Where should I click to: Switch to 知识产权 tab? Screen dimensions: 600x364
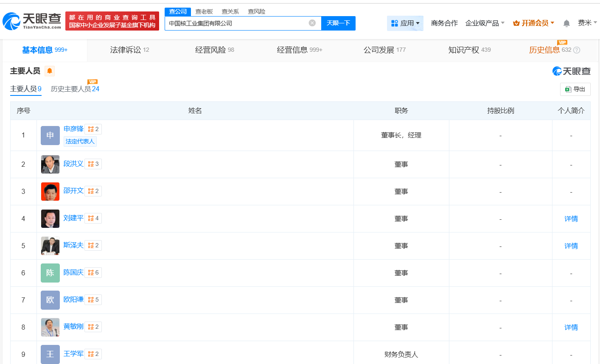point(469,50)
